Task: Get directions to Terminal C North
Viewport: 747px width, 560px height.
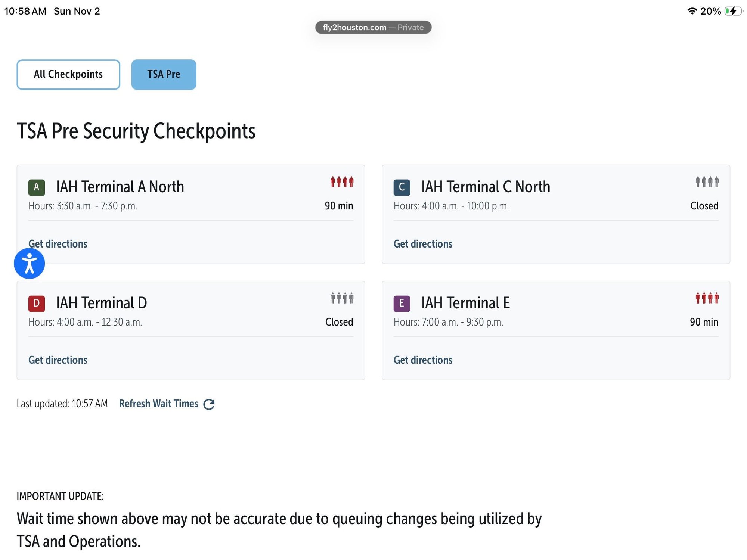Action: pyautogui.click(x=423, y=244)
